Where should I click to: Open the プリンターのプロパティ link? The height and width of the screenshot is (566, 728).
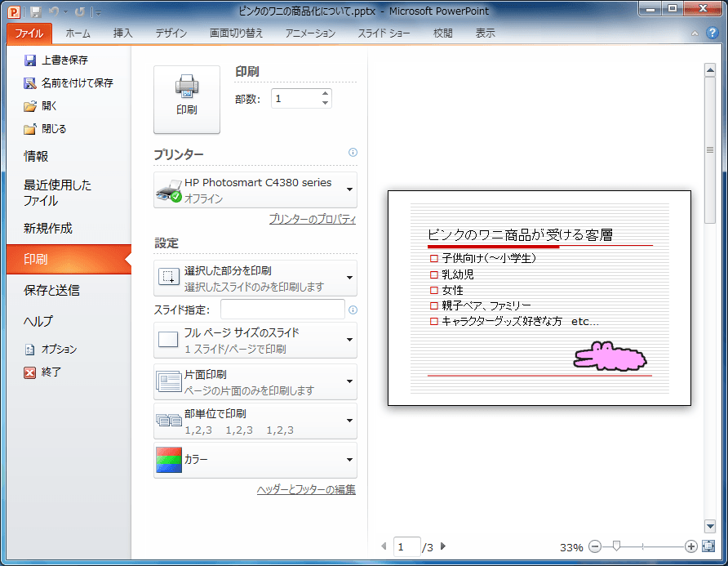point(313,219)
